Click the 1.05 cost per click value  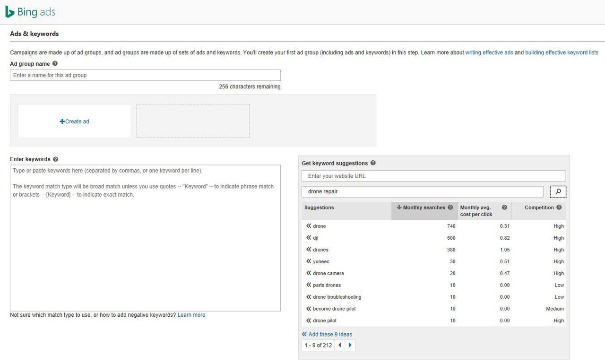(x=505, y=250)
